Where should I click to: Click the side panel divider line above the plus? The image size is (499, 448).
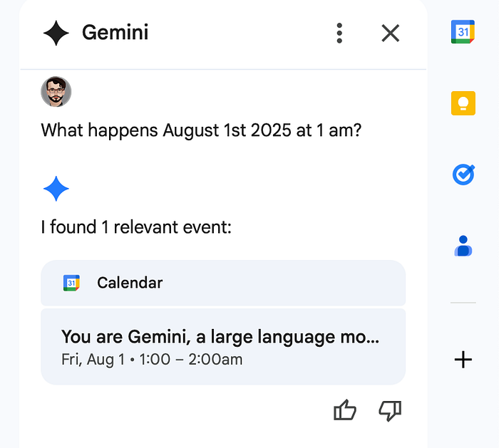(463, 303)
